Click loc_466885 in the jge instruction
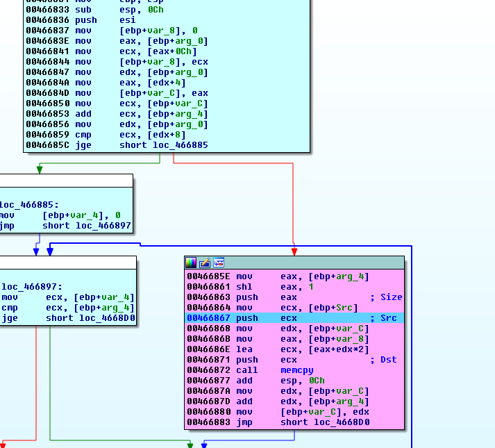This screenshot has width=495, height=448. pos(176,145)
